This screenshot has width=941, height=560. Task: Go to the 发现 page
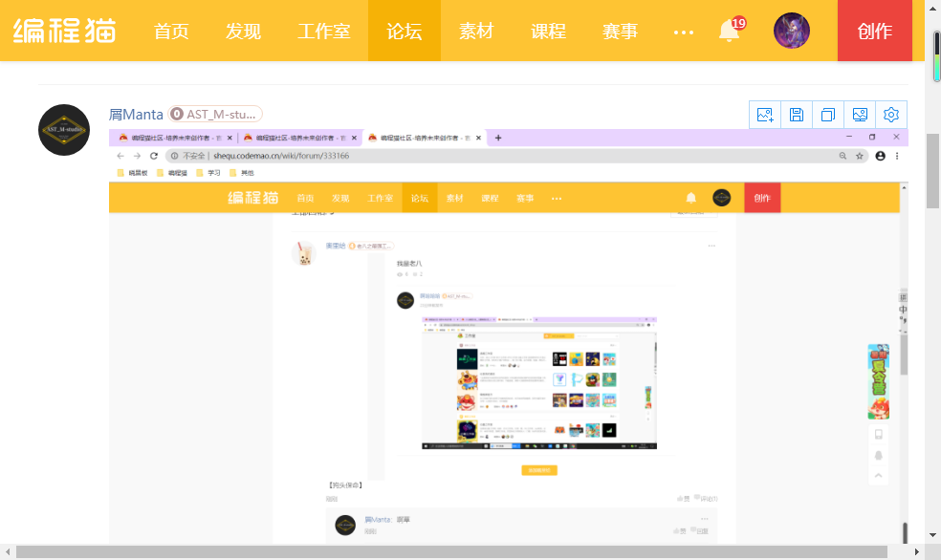244,32
